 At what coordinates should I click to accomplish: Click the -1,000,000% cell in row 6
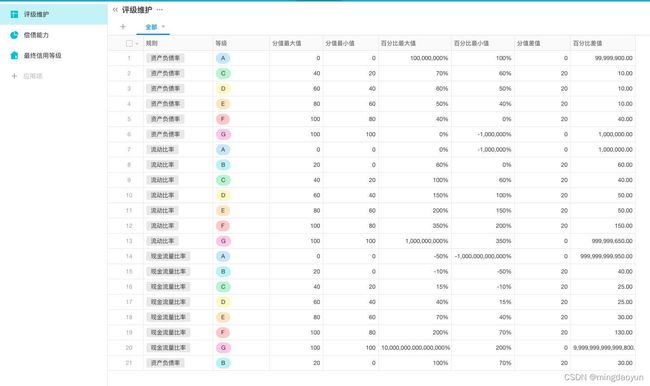pyautogui.click(x=483, y=134)
